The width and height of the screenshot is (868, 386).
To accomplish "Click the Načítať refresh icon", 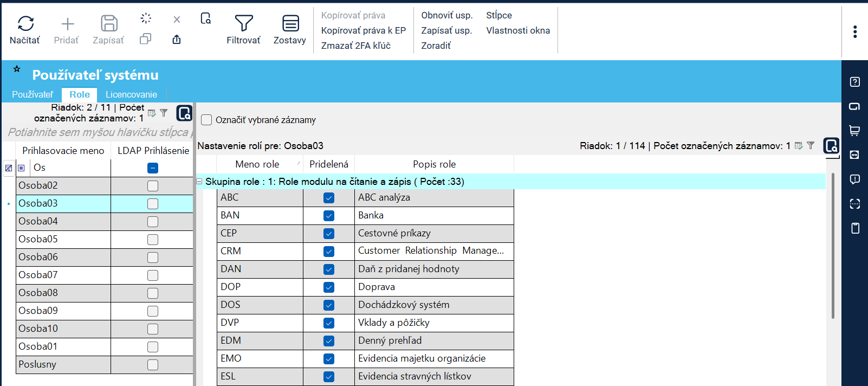I will [25, 23].
